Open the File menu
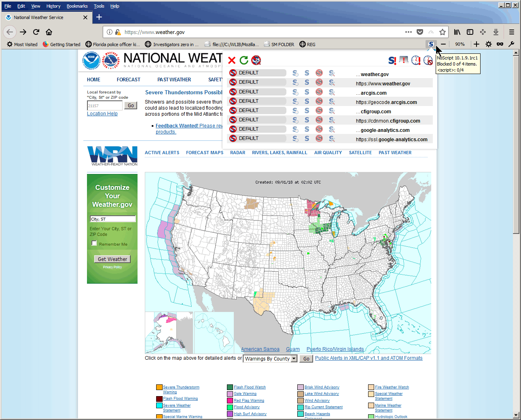The height and width of the screenshot is (420, 521). [8, 6]
